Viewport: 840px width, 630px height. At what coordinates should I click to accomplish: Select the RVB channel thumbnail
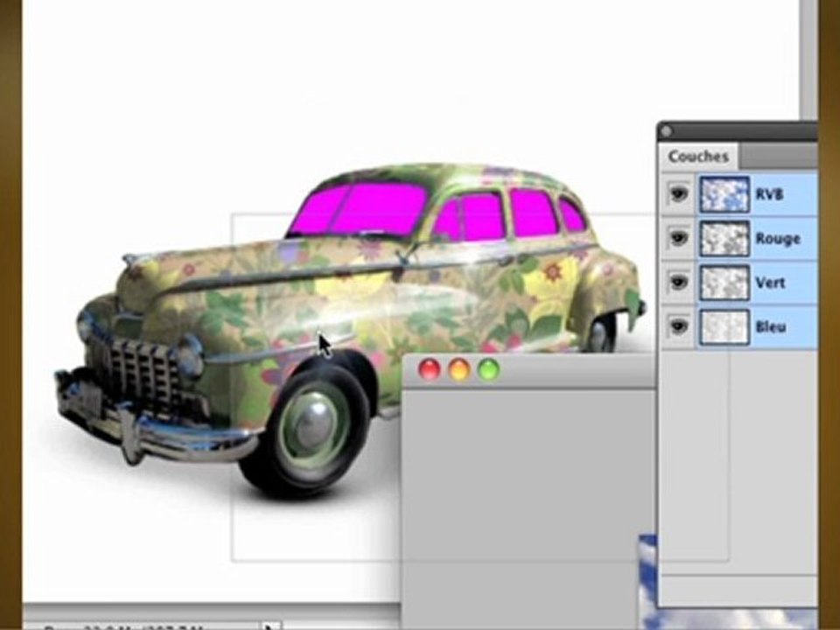click(724, 194)
